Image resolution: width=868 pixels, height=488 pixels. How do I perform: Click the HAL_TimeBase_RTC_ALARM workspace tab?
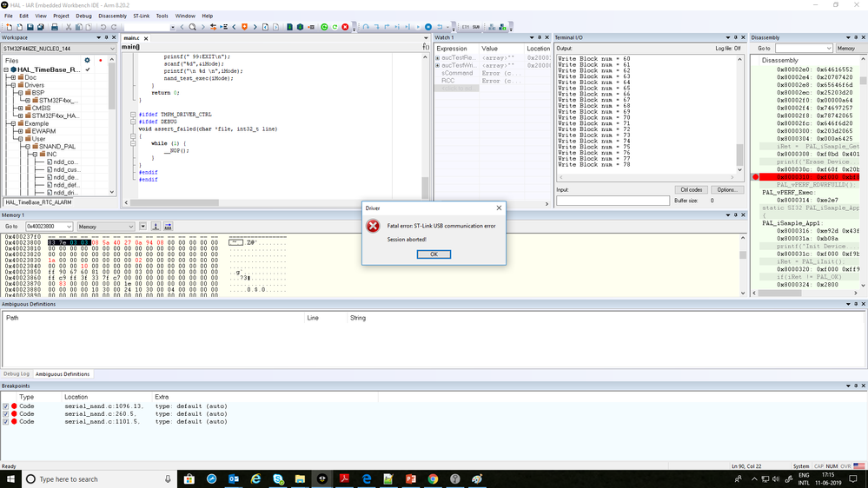click(x=39, y=202)
